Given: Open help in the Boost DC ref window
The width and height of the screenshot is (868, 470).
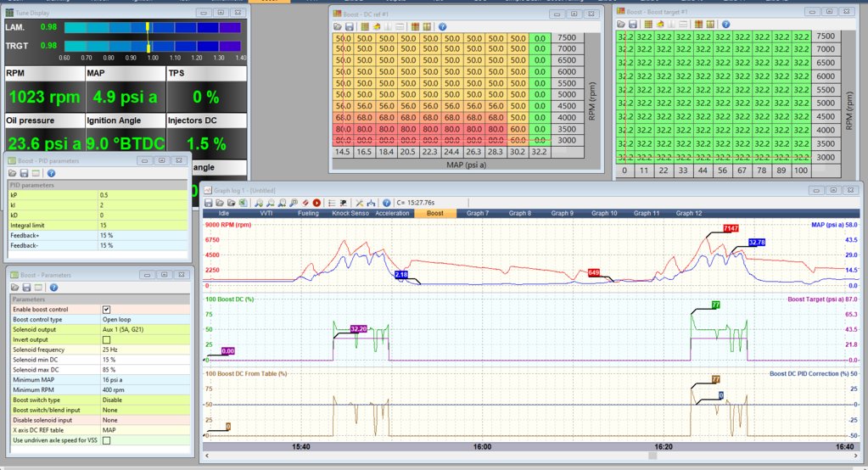Looking at the screenshot, I should [442, 26].
